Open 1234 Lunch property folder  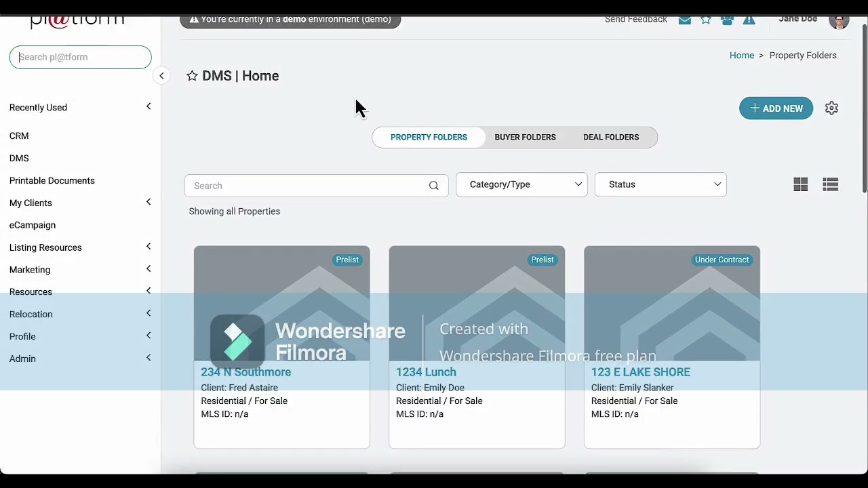click(x=426, y=372)
